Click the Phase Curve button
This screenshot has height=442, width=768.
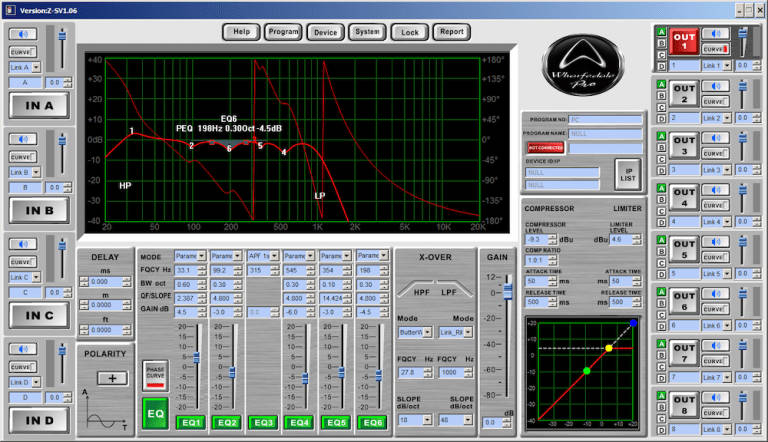tap(155, 376)
